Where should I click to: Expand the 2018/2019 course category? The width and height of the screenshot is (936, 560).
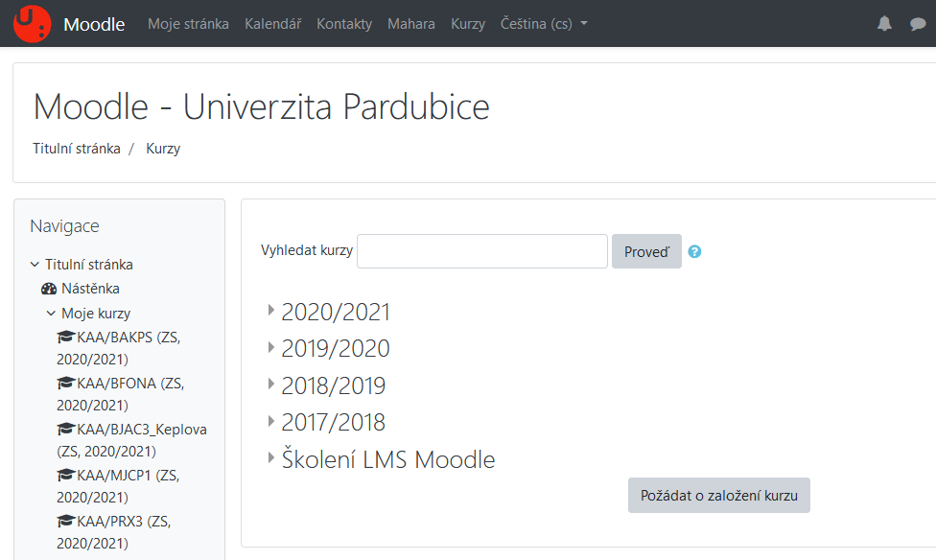pos(271,384)
